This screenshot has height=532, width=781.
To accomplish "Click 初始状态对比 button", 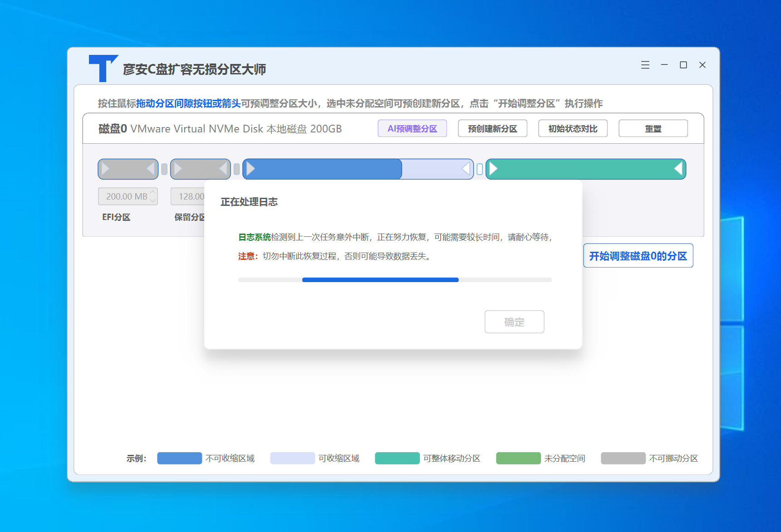I will tap(573, 128).
